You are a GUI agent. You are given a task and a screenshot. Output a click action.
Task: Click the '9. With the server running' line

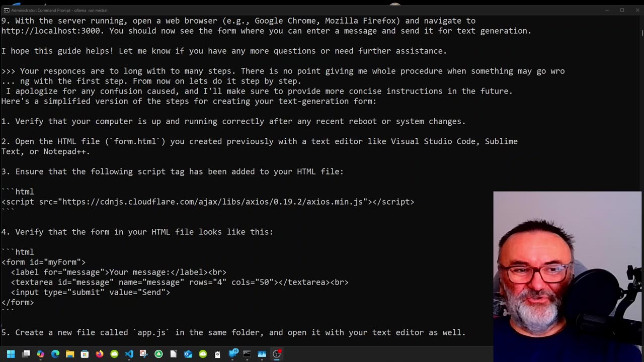point(238,21)
